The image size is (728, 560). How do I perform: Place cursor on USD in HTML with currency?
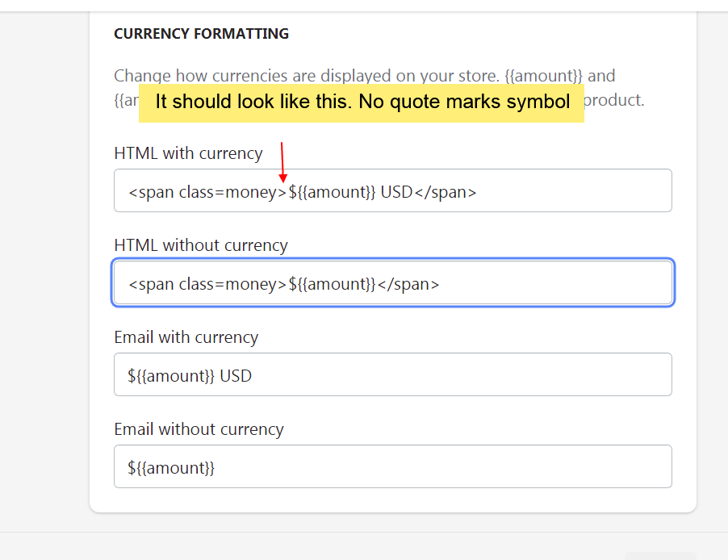click(x=396, y=192)
